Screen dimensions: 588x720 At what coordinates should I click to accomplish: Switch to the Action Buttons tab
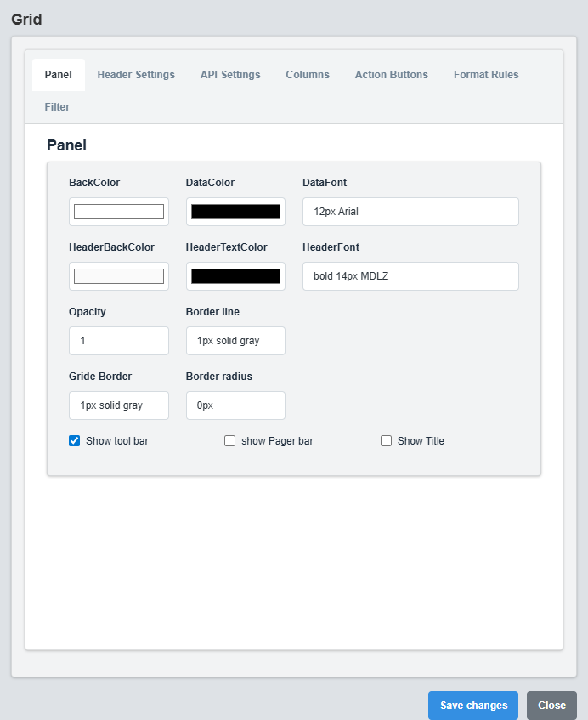point(391,74)
